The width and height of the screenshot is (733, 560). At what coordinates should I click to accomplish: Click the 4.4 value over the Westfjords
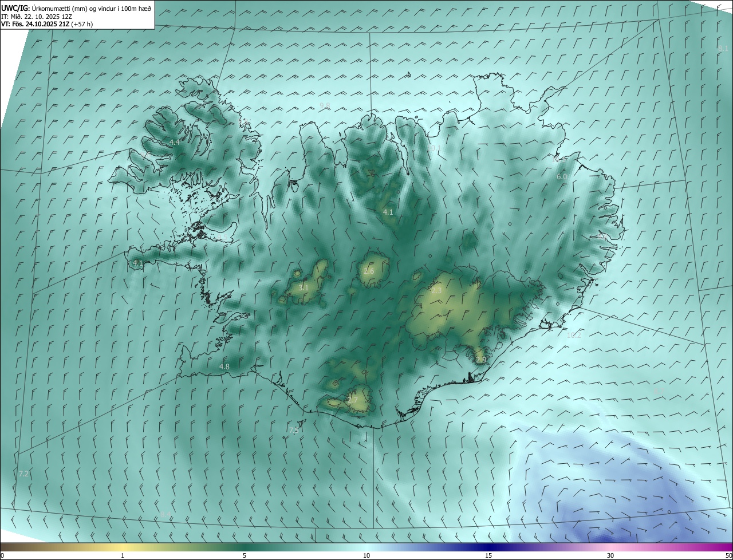click(x=175, y=141)
